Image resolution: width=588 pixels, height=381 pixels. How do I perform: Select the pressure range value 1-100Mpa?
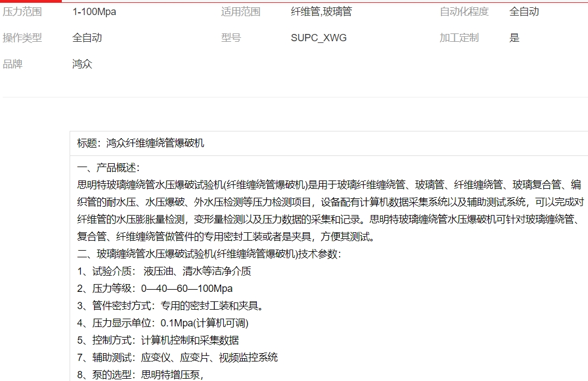coord(94,12)
